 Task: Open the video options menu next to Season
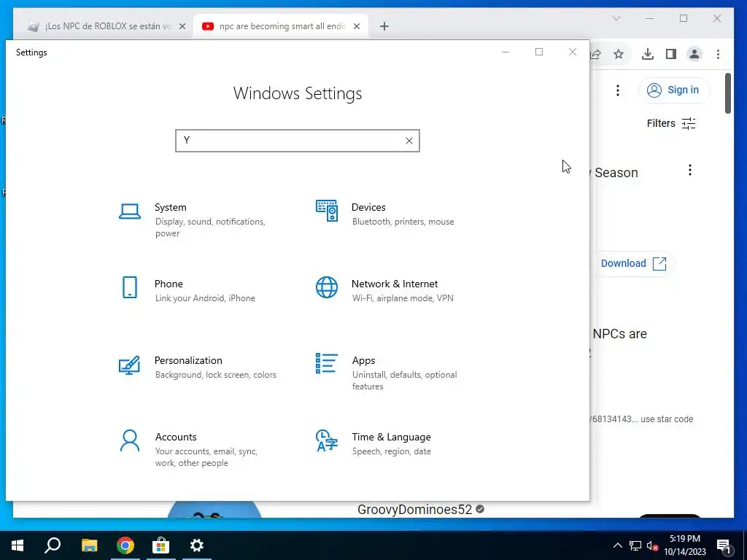click(690, 170)
